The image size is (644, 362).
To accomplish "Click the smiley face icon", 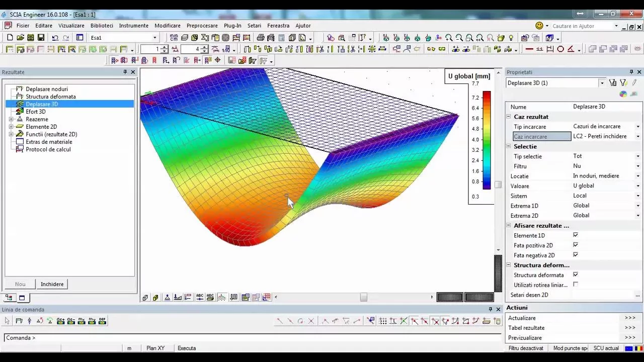I will pos(539,26).
